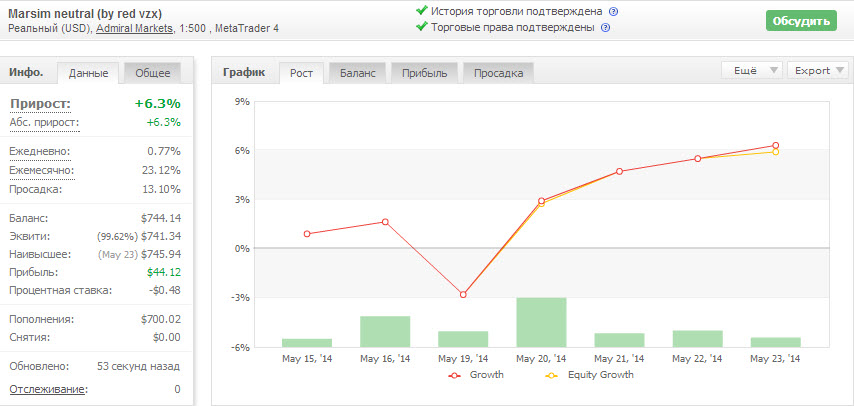Image resolution: width=854 pixels, height=406 pixels.
Task: Click the green checkmark for История торговли подтверждена
Action: (422, 12)
